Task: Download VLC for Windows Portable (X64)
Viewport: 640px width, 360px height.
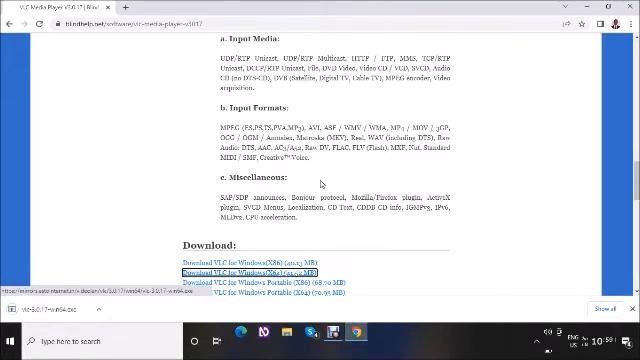Action: point(279,293)
